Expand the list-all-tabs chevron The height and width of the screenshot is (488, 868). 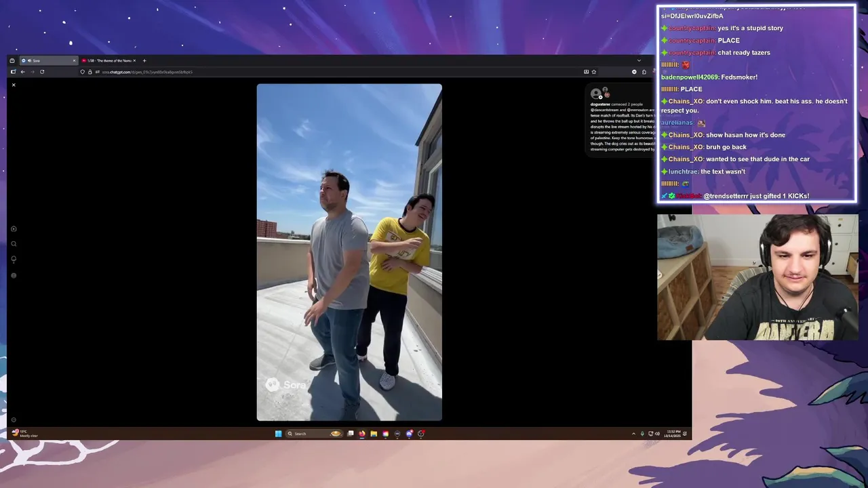639,60
